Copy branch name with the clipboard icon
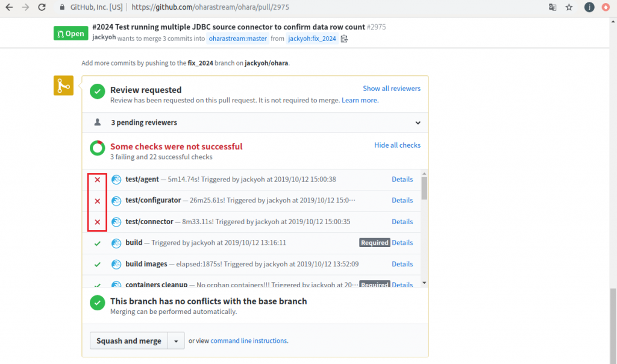 point(345,39)
